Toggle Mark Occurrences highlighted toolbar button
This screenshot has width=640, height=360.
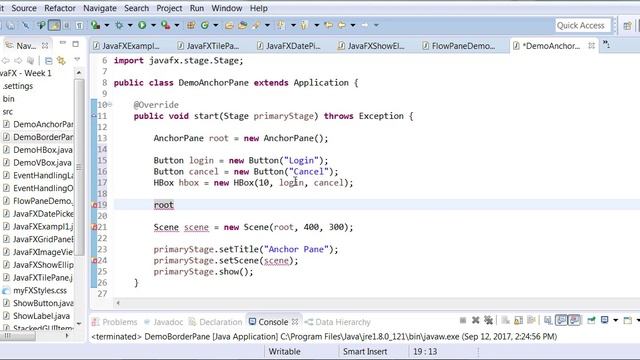click(x=54, y=25)
